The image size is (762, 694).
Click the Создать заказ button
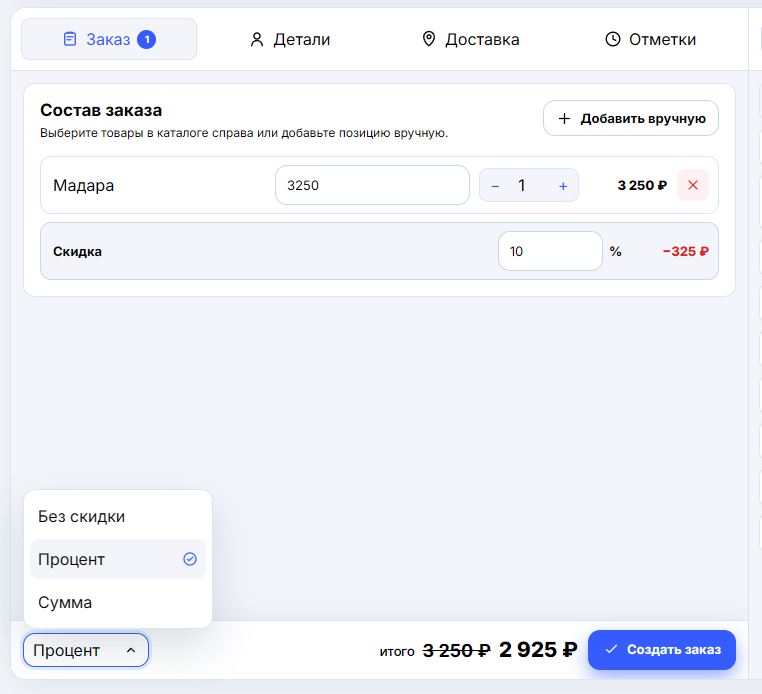coord(662,650)
